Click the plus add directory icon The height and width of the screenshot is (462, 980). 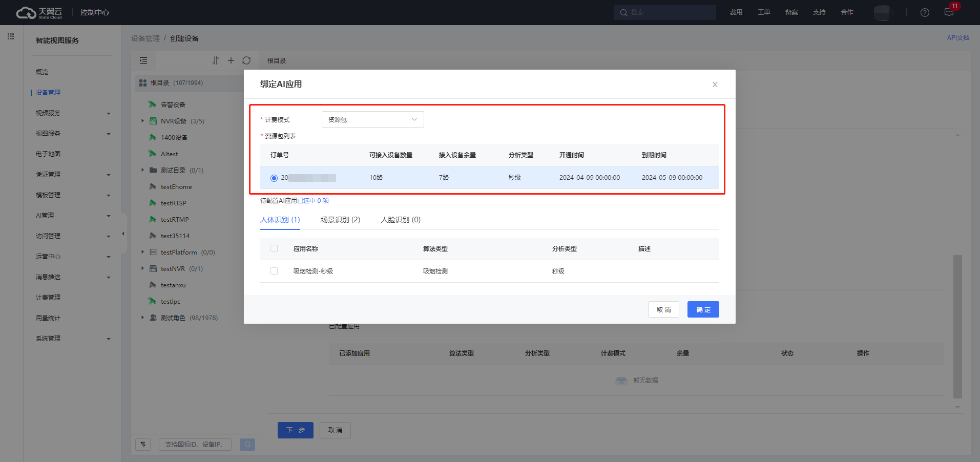point(231,60)
